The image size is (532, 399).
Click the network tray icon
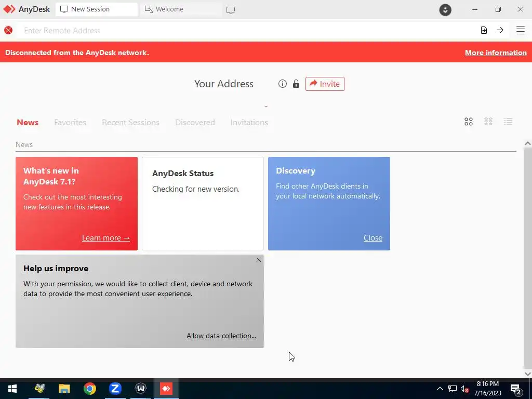click(x=453, y=389)
